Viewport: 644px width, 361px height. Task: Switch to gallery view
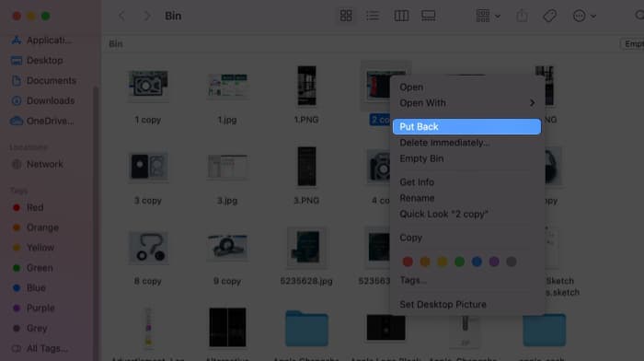pyautogui.click(x=428, y=16)
